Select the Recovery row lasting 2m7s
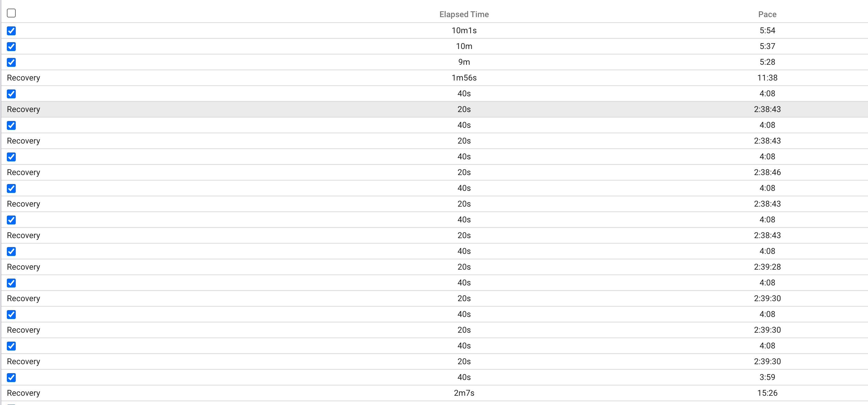Image resolution: width=868 pixels, height=405 pixels. (24, 393)
